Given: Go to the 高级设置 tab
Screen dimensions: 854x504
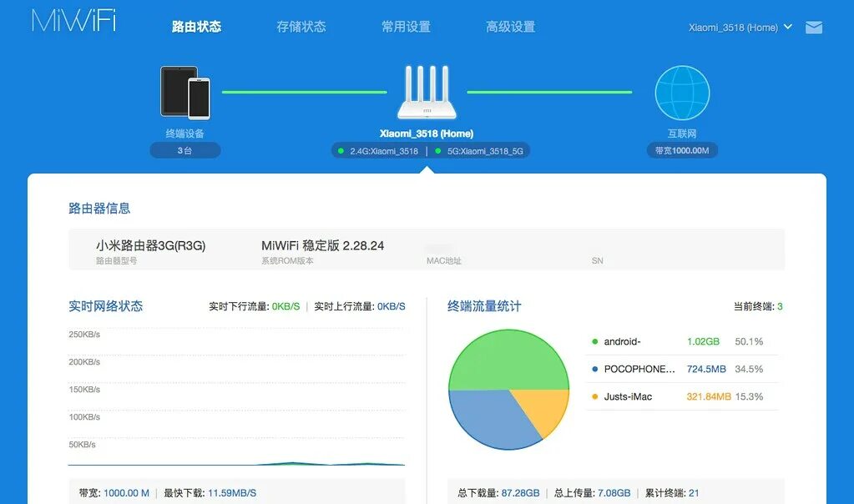Looking at the screenshot, I should [510, 27].
